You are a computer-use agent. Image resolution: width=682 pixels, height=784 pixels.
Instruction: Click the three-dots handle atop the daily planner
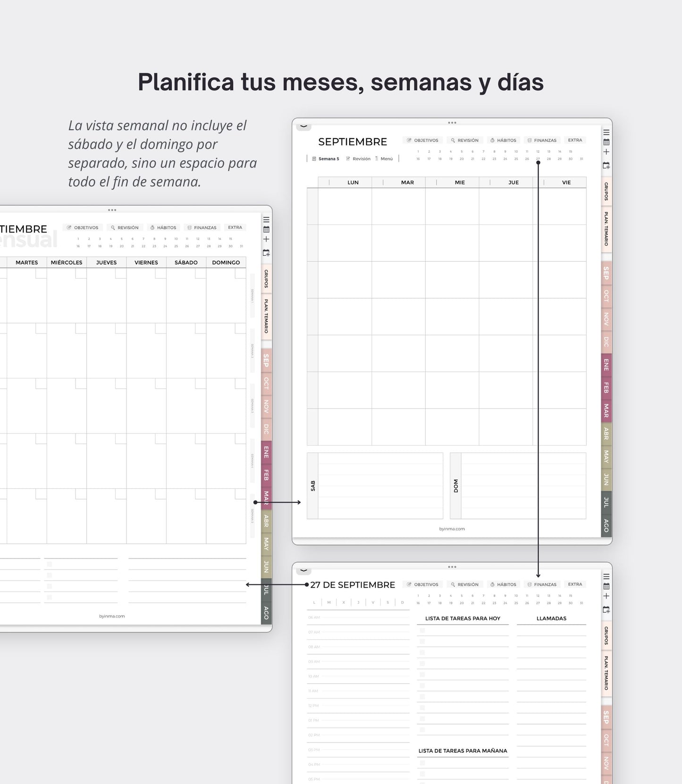tap(452, 567)
